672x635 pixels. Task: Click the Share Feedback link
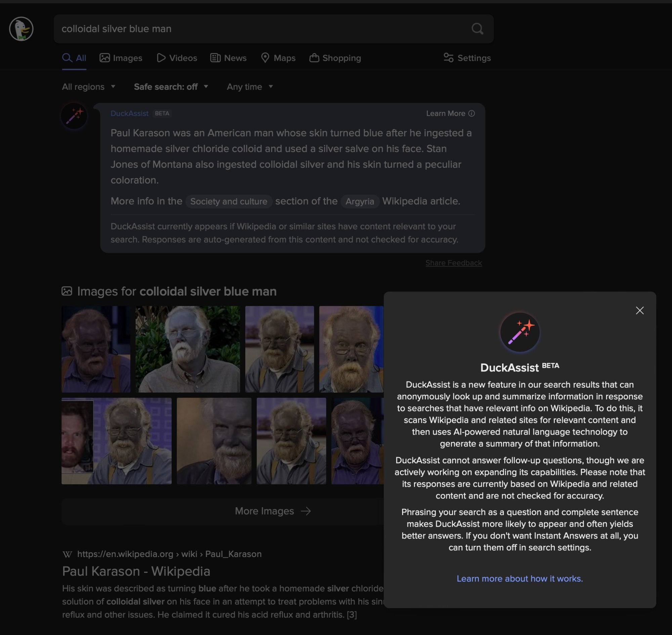453,263
